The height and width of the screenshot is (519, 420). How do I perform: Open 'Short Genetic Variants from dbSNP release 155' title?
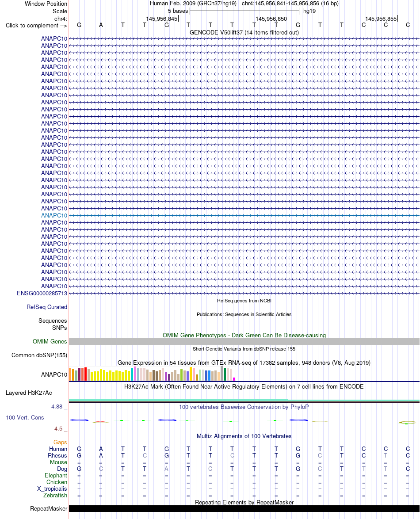[x=244, y=349]
